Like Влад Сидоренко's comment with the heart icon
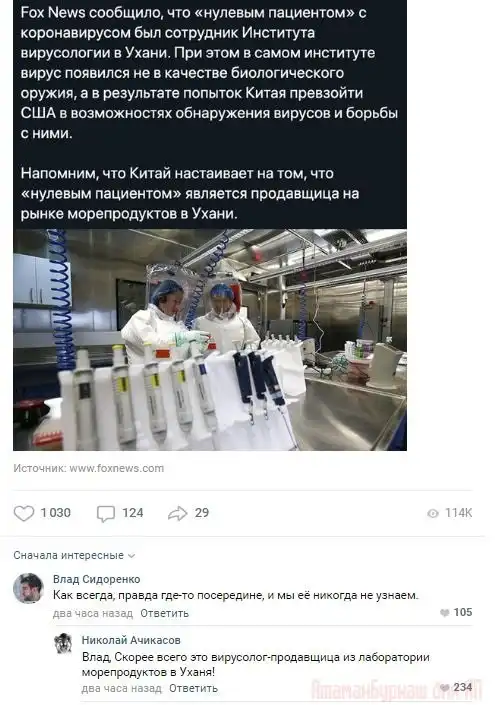495x705 pixels. click(x=444, y=612)
